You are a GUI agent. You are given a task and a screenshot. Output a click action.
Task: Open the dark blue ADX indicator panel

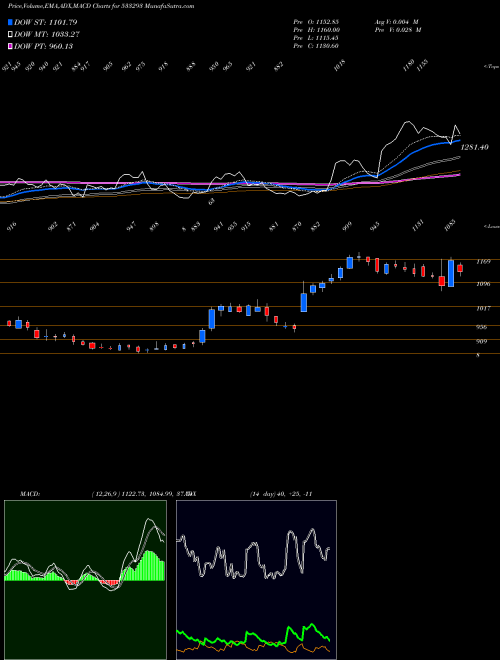256,580
